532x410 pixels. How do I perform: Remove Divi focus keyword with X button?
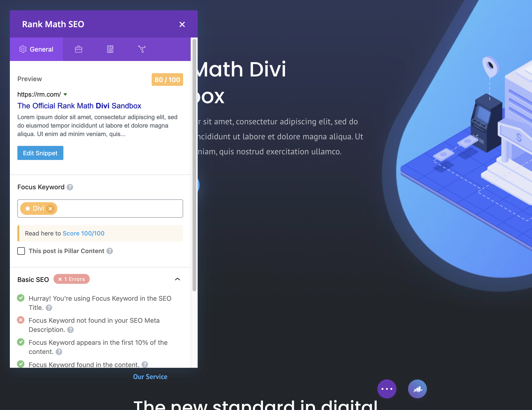click(50, 209)
